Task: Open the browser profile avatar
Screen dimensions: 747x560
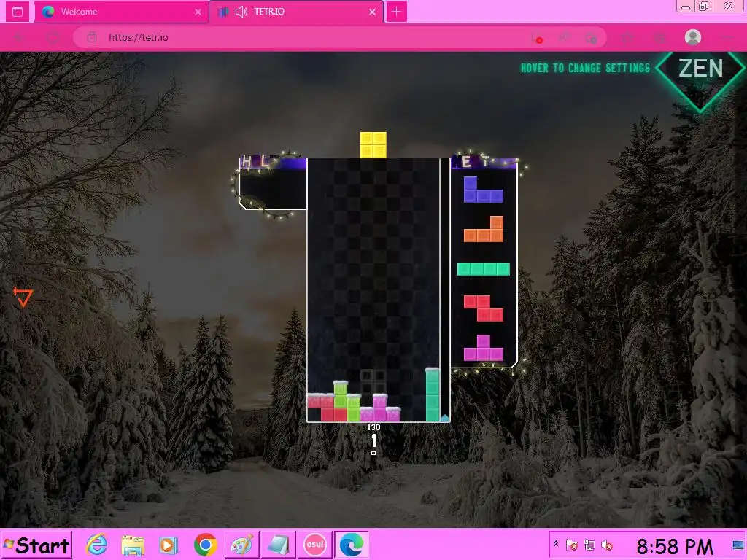Action: [693, 37]
